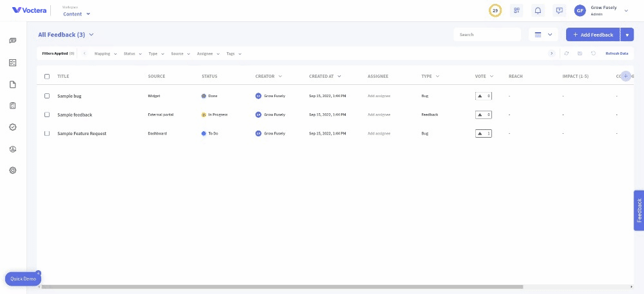644x294 pixels.
Task: Open the side Feedback tab
Action: click(x=639, y=210)
